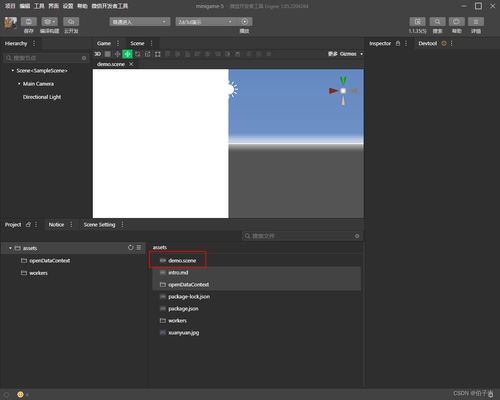Click the Y-axis green cone on scene gizmo

(343, 81)
